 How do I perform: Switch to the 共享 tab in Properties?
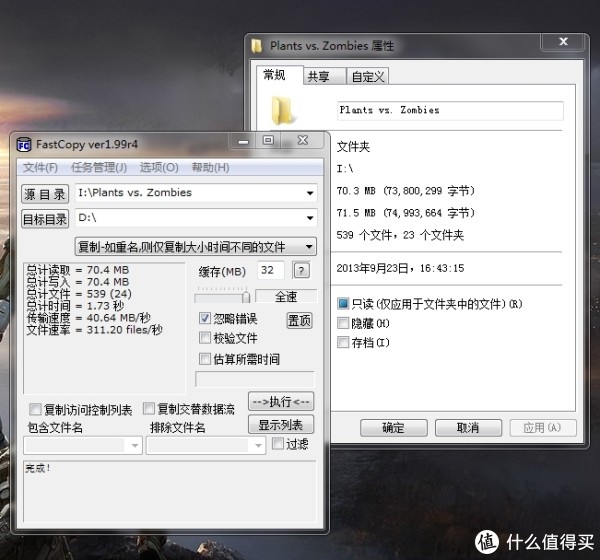[x=324, y=76]
